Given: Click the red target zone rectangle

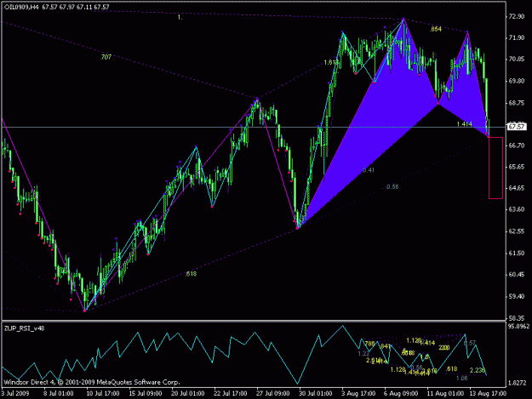Looking at the screenshot, I should click(x=495, y=168).
